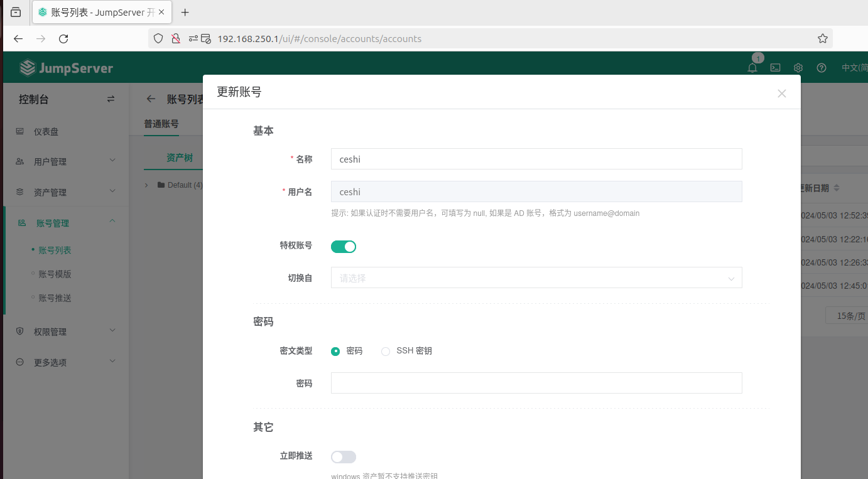Open system settings gear icon

[x=798, y=68]
